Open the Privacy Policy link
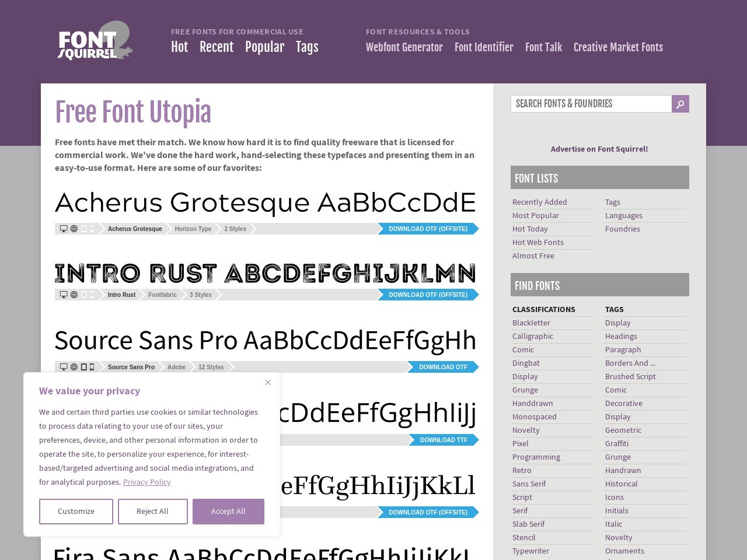The height and width of the screenshot is (560, 747). [x=146, y=482]
